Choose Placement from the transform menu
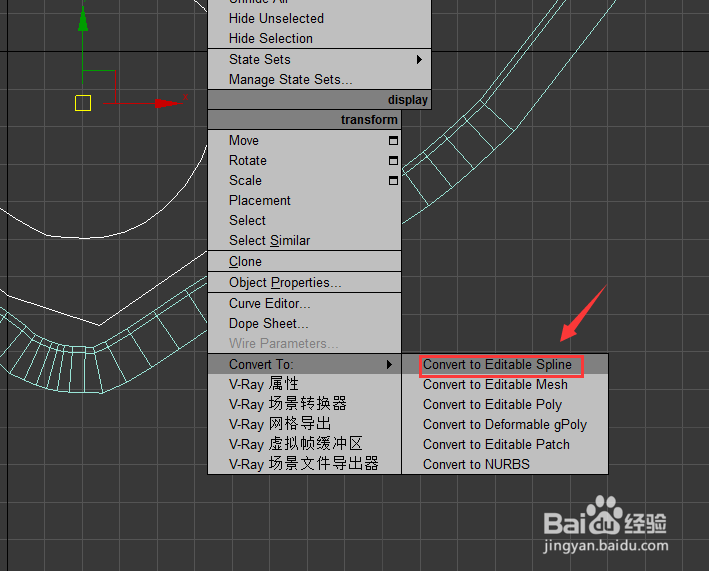The image size is (709, 571). [x=304, y=200]
